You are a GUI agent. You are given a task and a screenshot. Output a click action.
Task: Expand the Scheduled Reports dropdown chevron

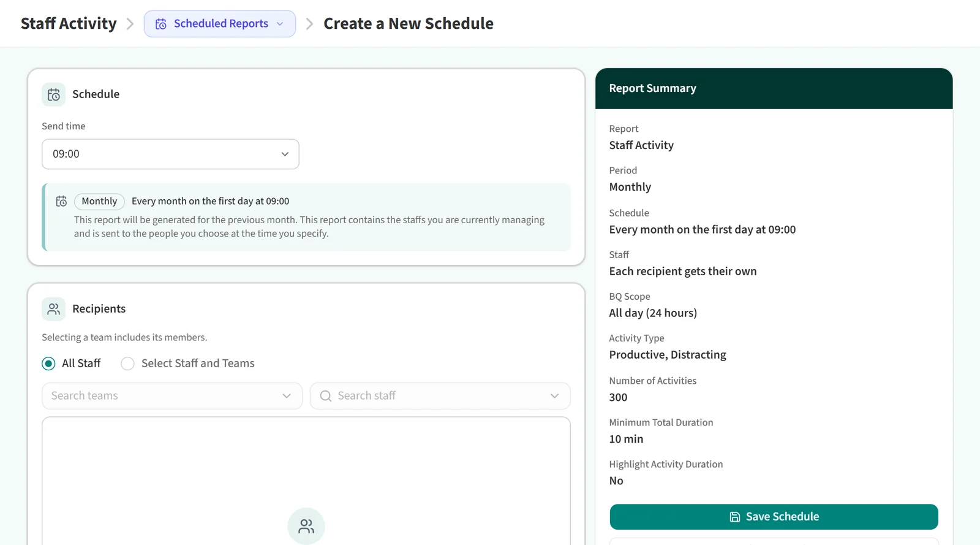pyautogui.click(x=280, y=24)
